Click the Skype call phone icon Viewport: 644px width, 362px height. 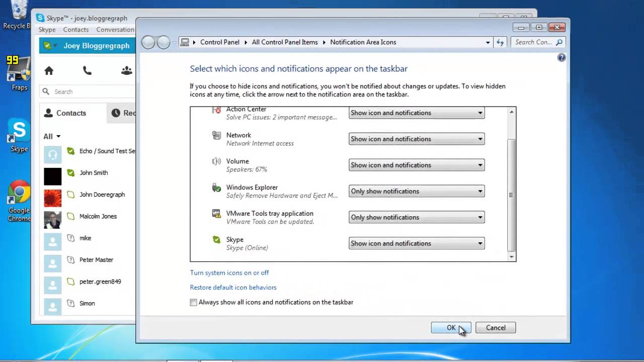pyautogui.click(x=88, y=71)
